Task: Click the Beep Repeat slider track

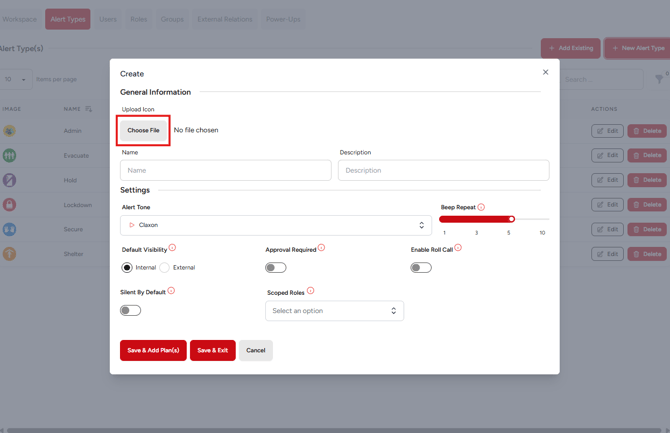Action: point(494,219)
